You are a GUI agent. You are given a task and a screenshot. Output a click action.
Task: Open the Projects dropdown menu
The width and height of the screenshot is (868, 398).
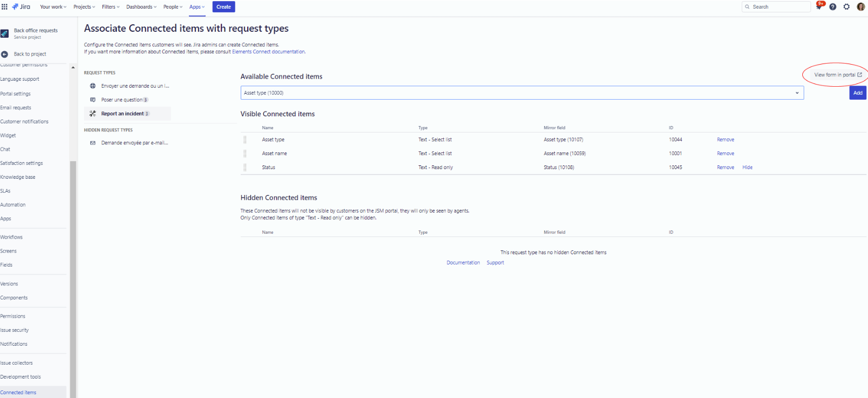click(84, 7)
